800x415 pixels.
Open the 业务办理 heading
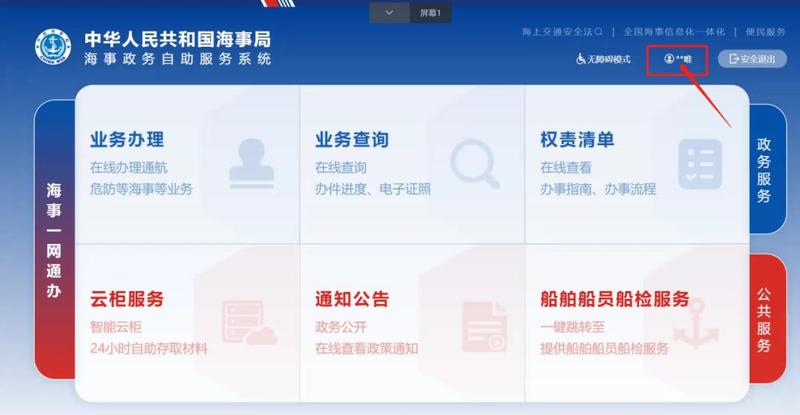click(127, 139)
